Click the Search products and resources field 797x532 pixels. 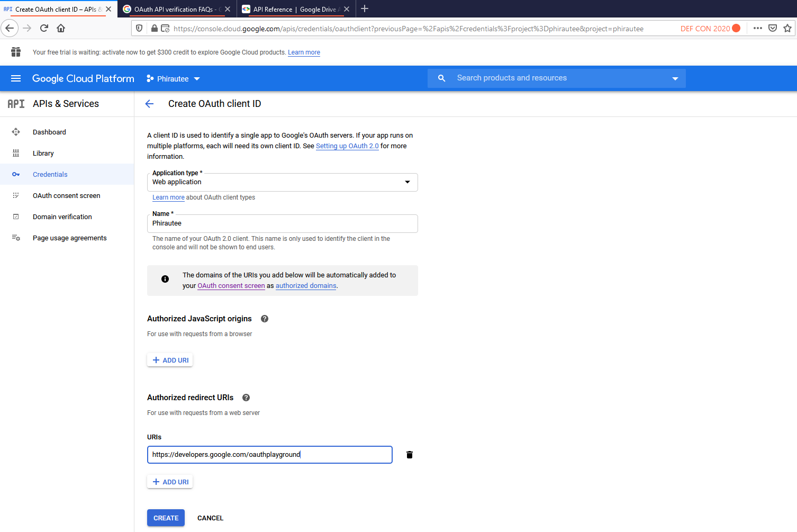(557, 78)
